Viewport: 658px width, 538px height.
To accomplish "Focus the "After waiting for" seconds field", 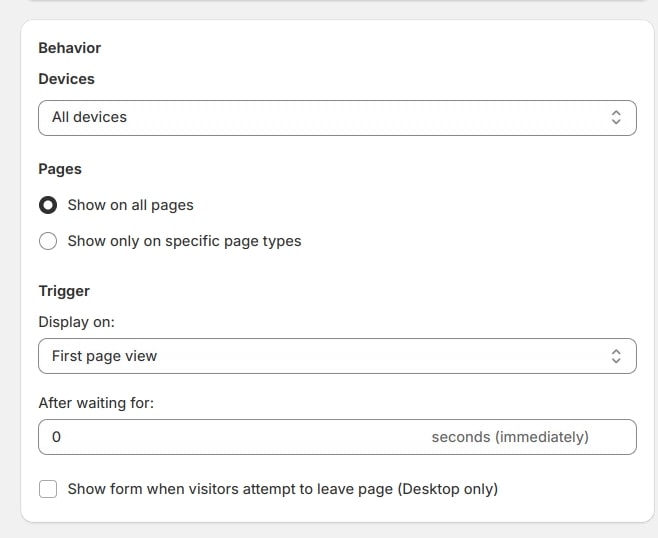I will tap(230, 437).
